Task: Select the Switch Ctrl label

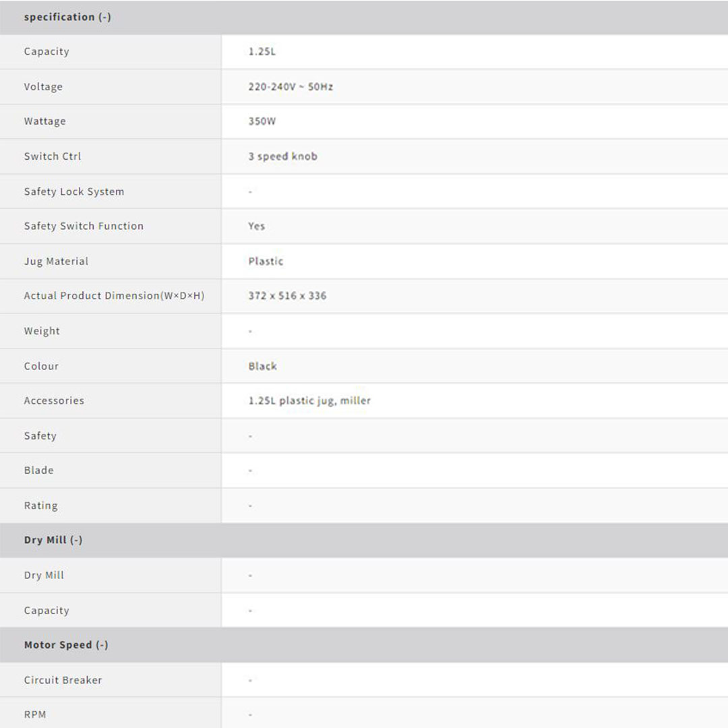Action: pos(53,156)
